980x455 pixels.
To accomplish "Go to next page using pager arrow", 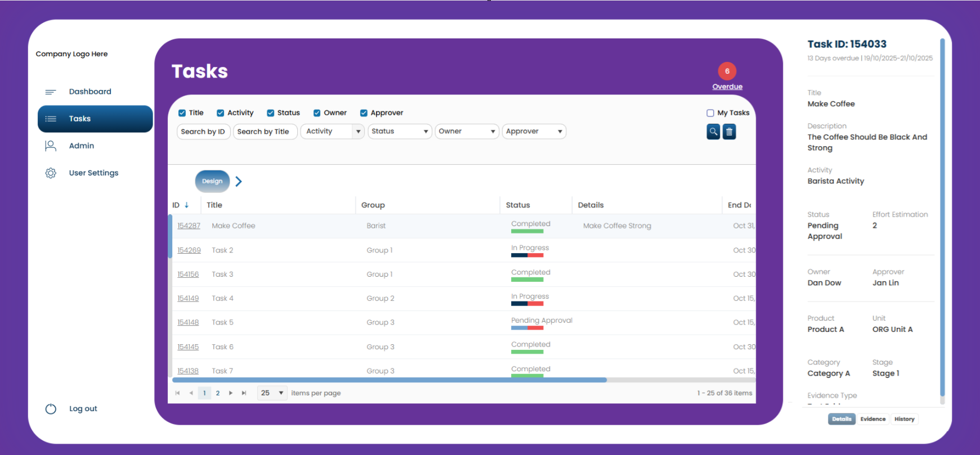I will 231,393.
